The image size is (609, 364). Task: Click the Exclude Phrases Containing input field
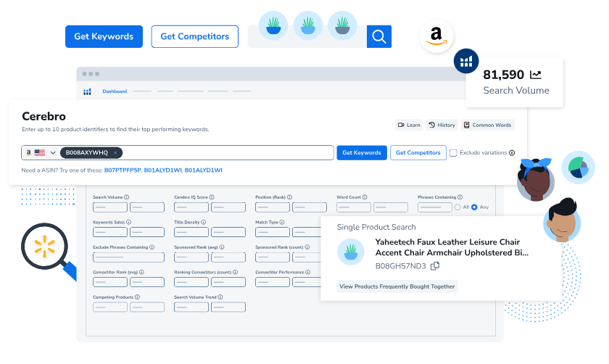pyautogui.click(x=128, y=257)
